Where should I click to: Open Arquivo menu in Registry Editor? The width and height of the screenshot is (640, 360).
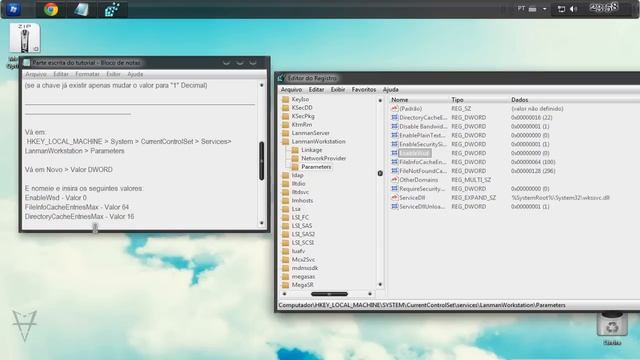click(291, 89)
